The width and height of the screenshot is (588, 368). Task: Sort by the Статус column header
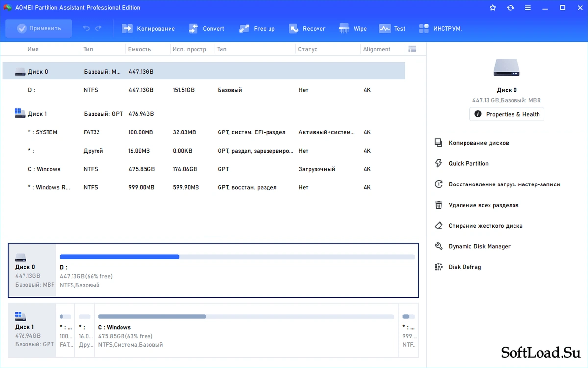(x=308, y=49)
